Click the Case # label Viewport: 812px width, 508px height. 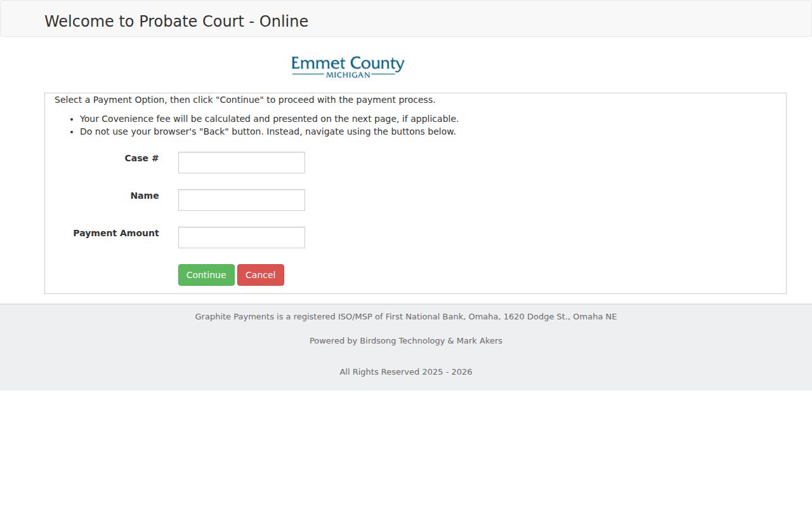coord(141,158)
